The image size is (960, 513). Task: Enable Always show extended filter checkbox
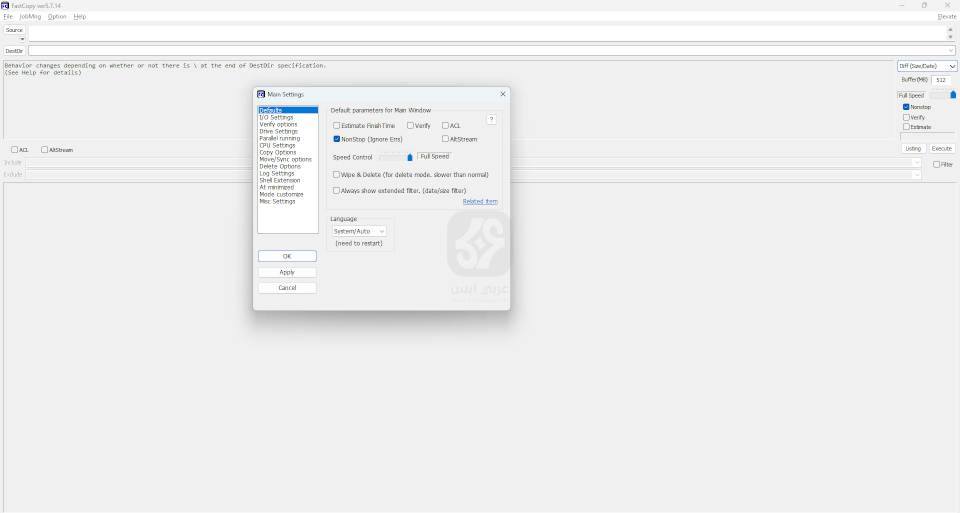(x=336, y=190)
